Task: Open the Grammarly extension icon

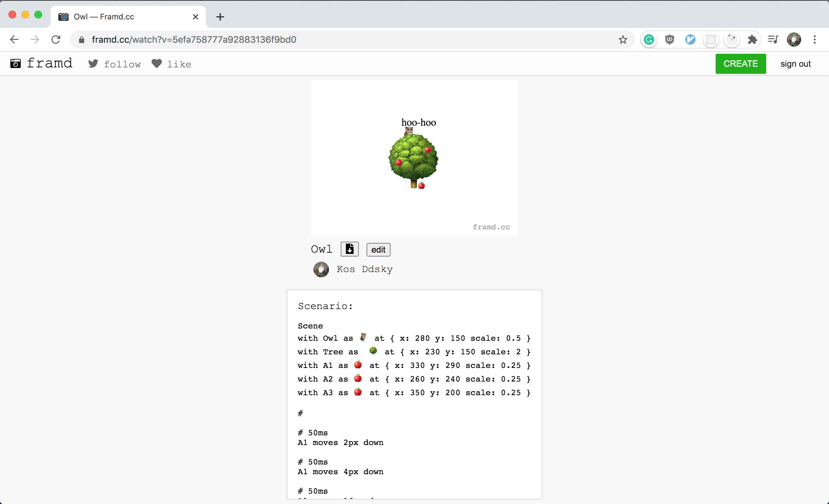Action: tap(649, 40)
